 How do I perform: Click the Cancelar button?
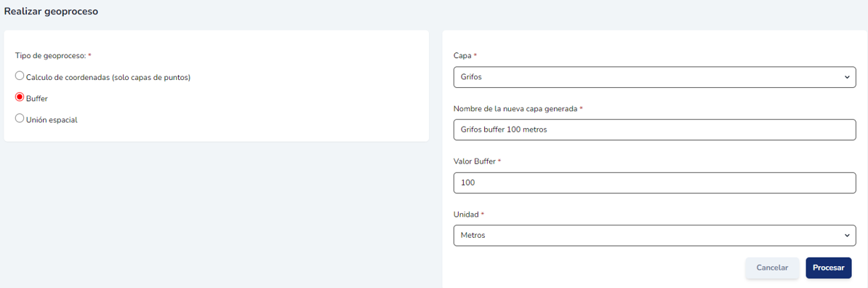pos(772,268)
